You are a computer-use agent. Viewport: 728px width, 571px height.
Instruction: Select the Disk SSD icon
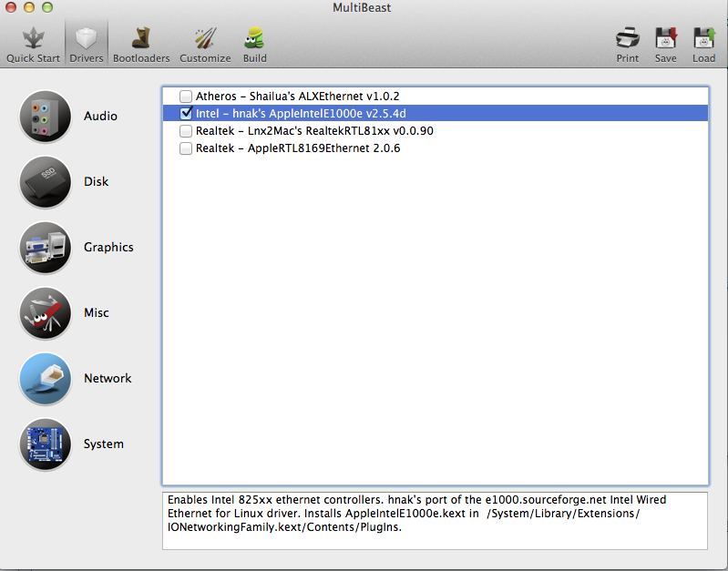(x=45, y=182)
